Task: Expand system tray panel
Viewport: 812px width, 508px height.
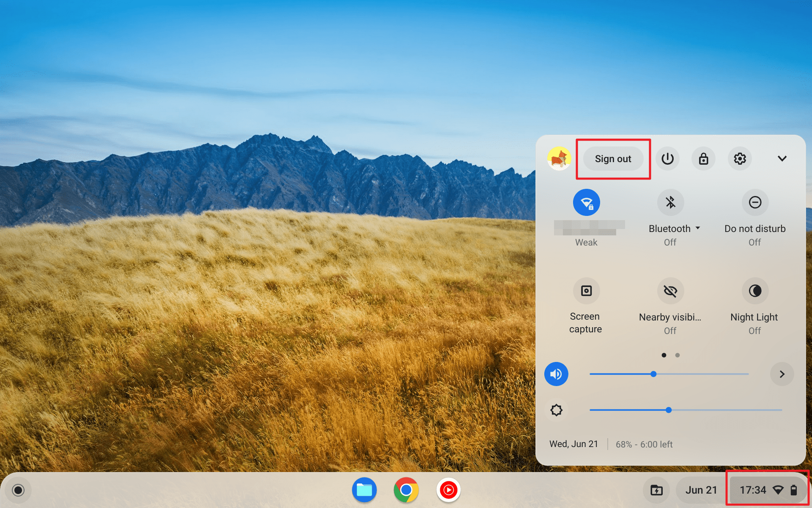Action: click(782, 158)
